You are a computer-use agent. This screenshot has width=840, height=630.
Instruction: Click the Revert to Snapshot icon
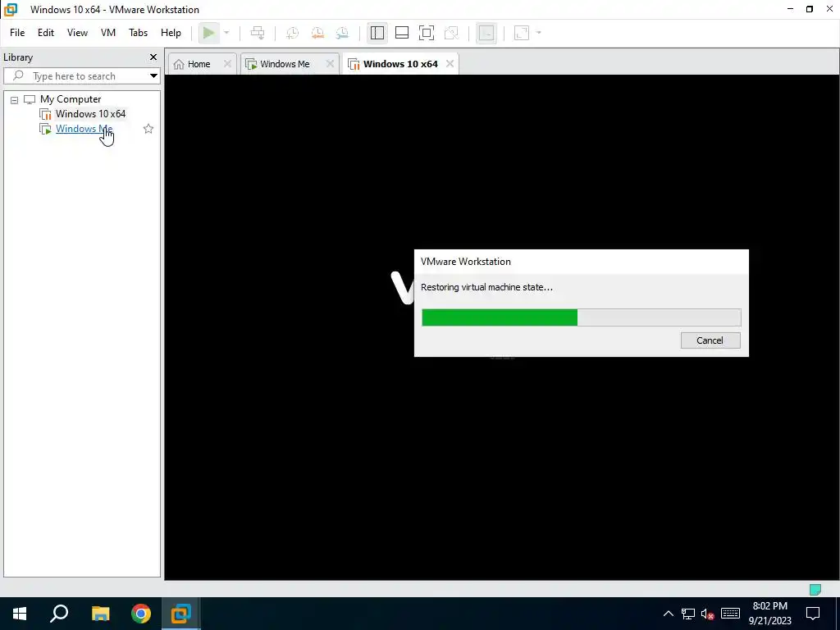coord(317,33)
